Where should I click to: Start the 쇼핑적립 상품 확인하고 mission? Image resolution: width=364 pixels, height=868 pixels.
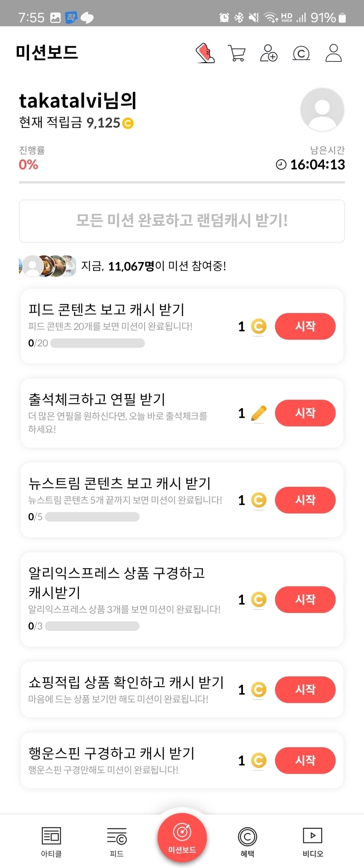pos(305,690)
